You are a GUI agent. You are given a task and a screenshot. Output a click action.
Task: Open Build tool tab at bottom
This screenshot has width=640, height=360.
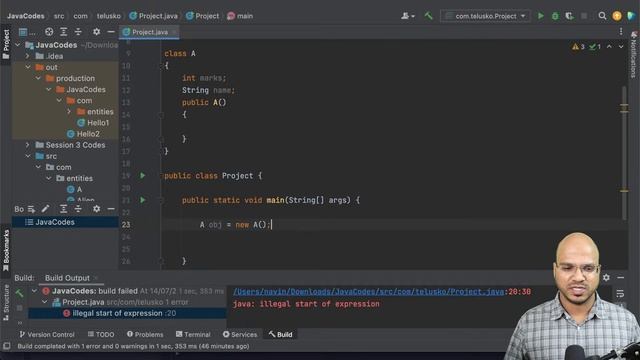pos(280,334)
